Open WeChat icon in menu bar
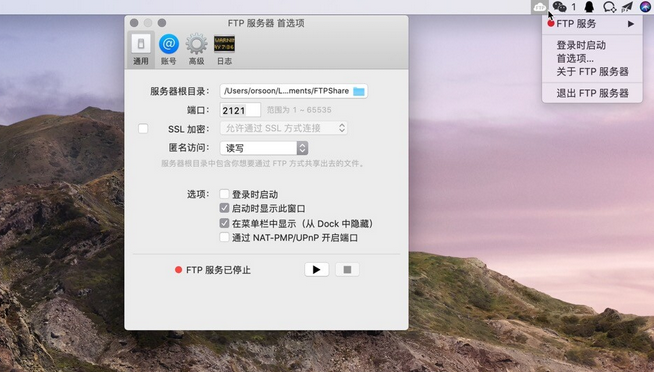This screenshot has width=654, height=372. pos(559,7)
